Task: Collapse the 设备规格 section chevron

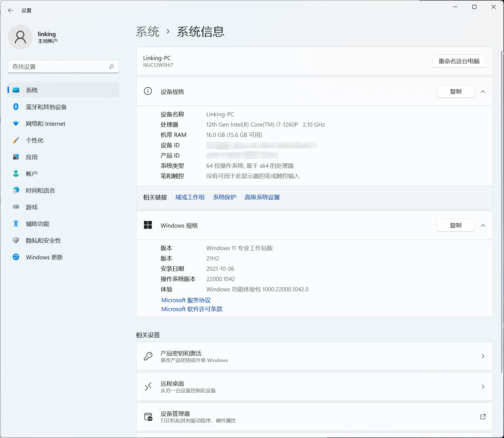Action: 483,92
